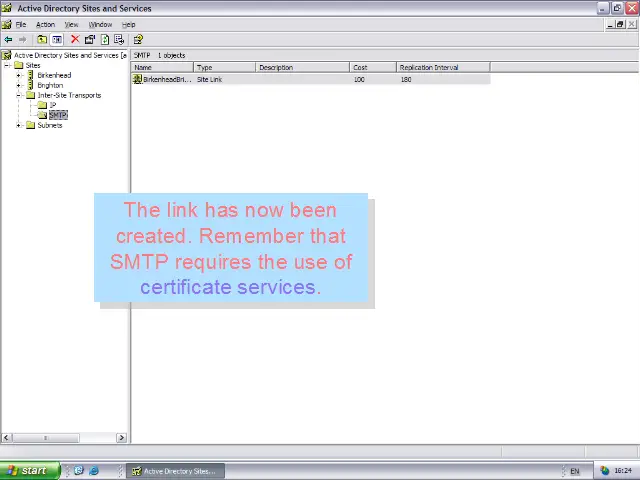The height and width of the screenshot is (480, 640).
Task: Open the Windows Start menu
Action: click(29, 471)
